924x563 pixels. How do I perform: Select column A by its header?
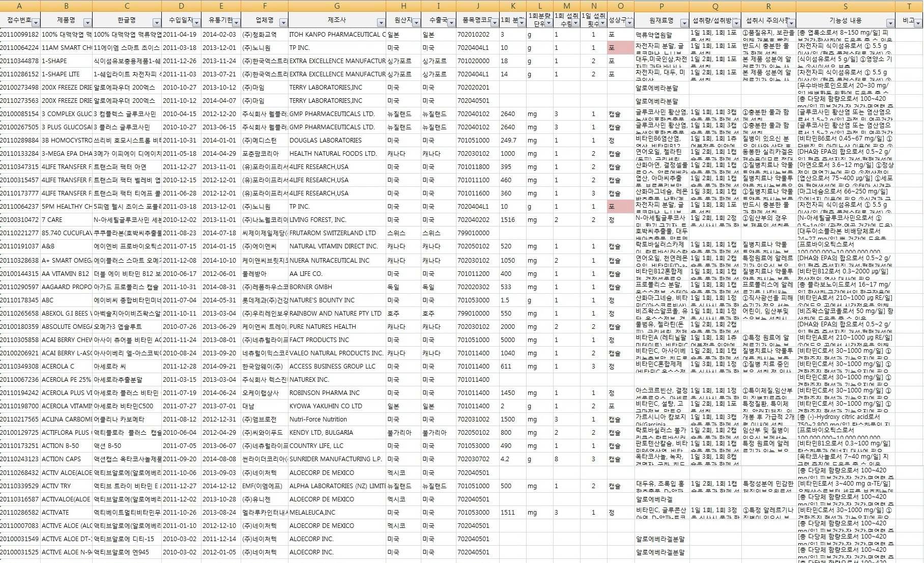tap(20, 6)
